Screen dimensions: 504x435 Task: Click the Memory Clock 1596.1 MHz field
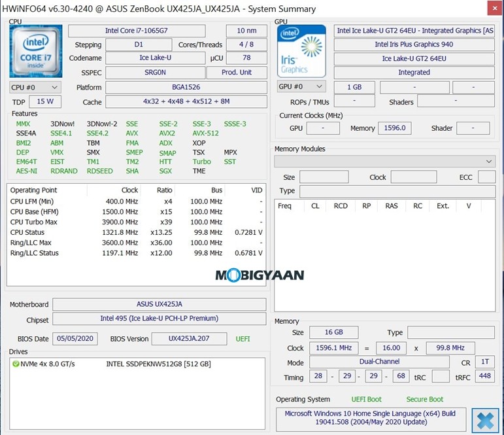tap(333, 348)
